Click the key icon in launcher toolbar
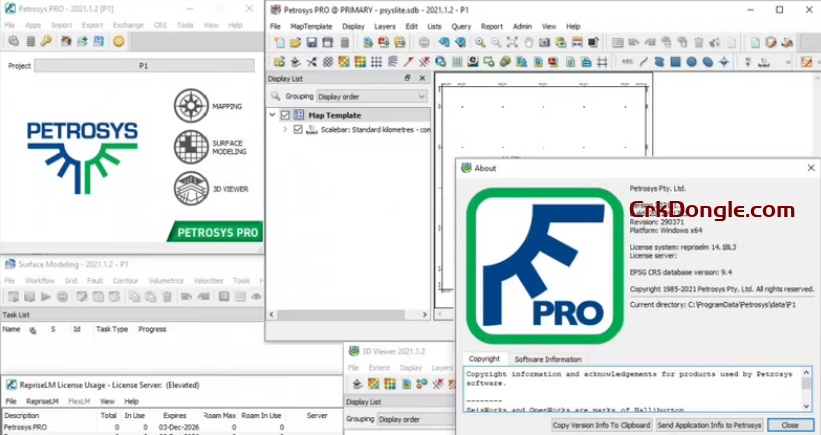The image size is (821, 435). pyautogui.click(x=46, y=42)
